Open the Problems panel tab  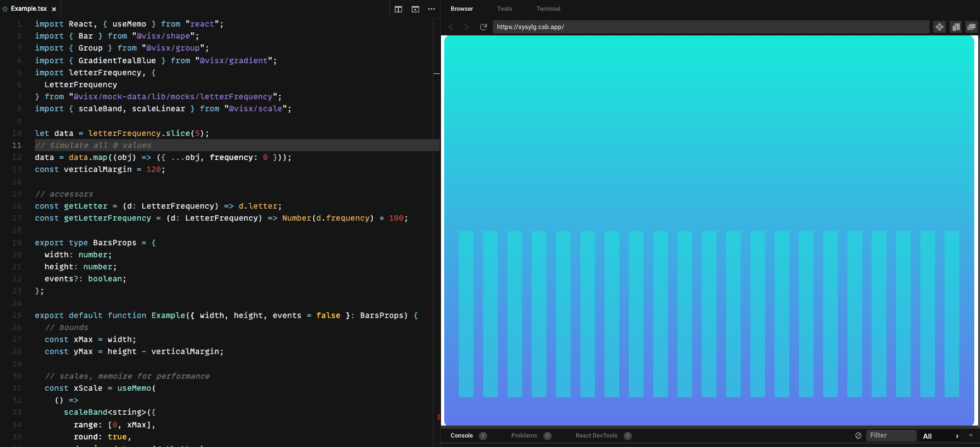pos(524,436)
